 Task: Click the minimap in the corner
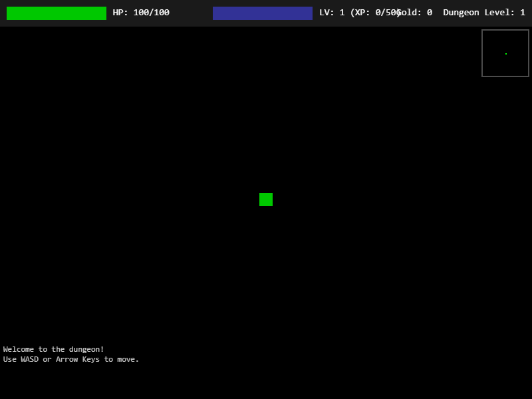click(x=505, y=53)
